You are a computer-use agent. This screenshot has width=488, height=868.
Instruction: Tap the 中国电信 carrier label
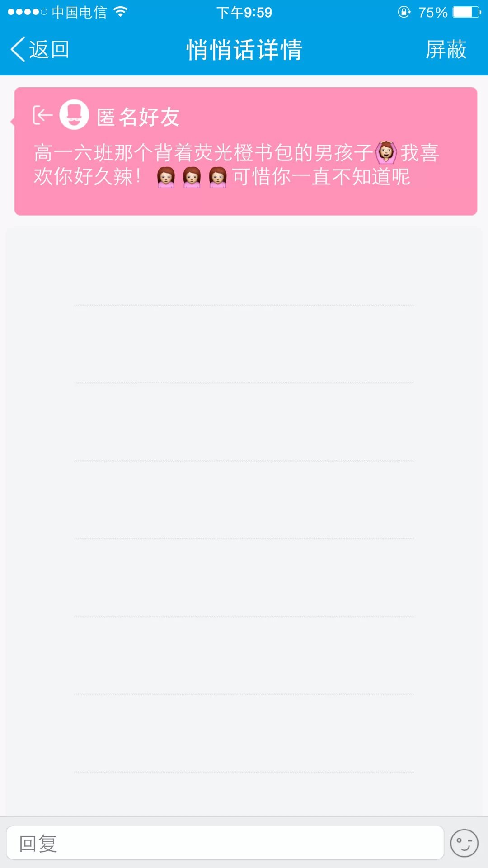(79, 12)
